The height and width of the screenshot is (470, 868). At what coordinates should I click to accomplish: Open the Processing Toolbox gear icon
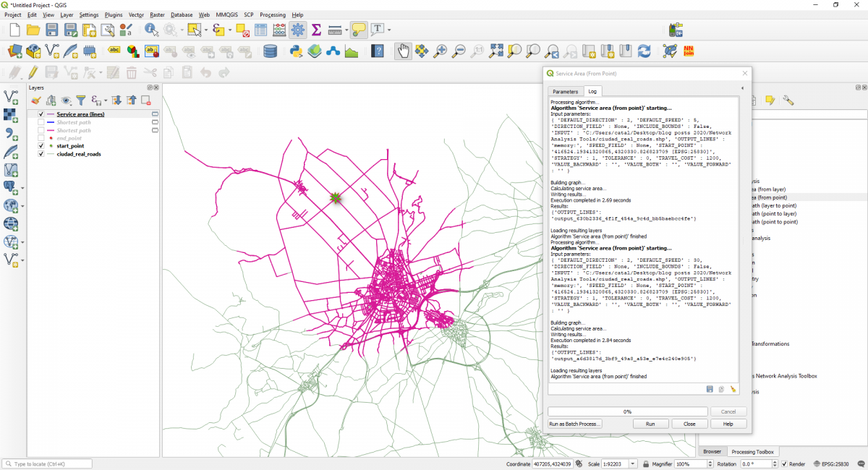tap(297, 30)
